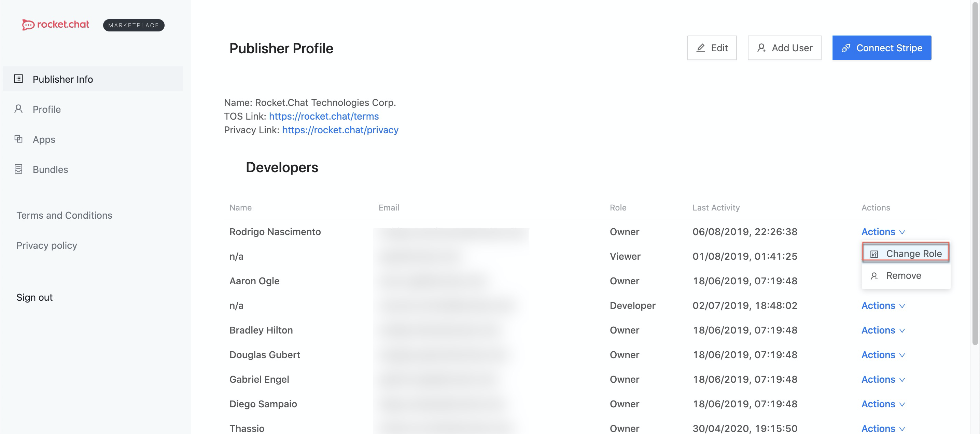Click Sign out in the sidebar
Screen dimensions: 980x434
coord(34,297)
